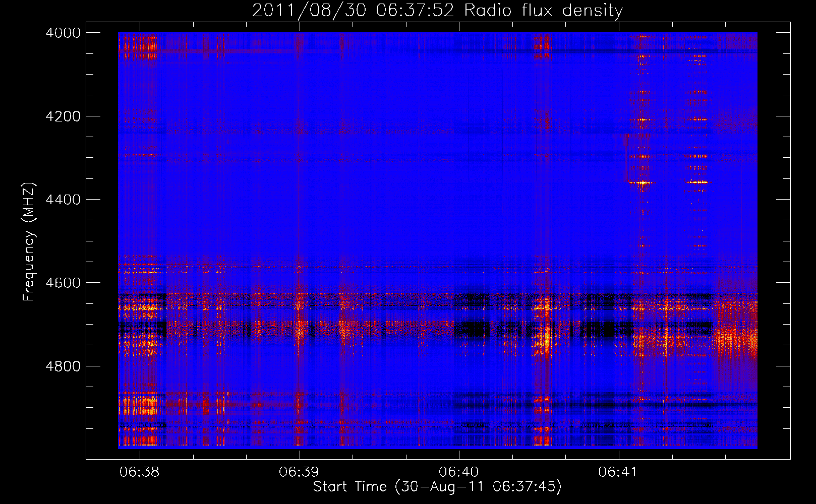Image resolution: width=816 pixels, height=504 pixels.
Task: Click the 06:38 time tick label
Action: click(x=140, y=472)
